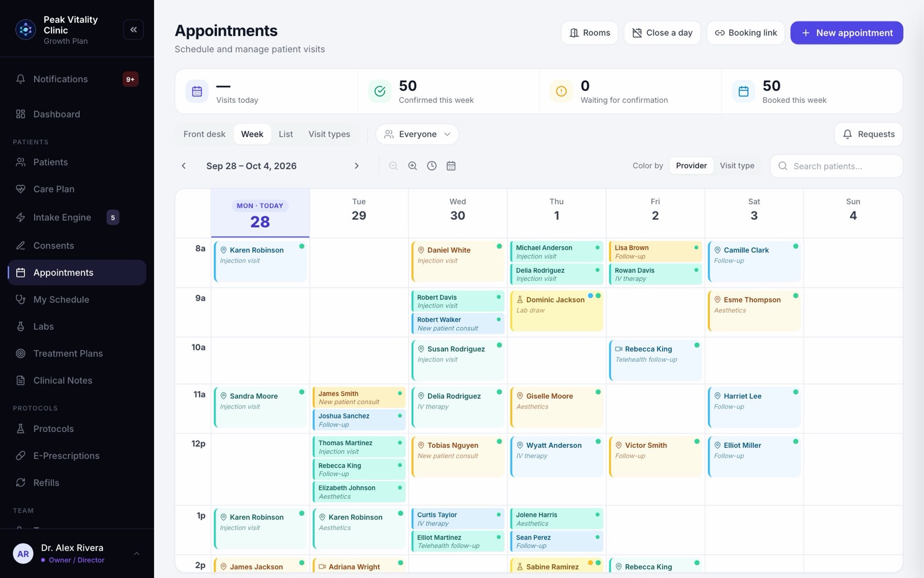The height and width of the screenshot is (578, 924).
Task: Click the zoom in magnifier icon
Action: [x=412, y=166]
